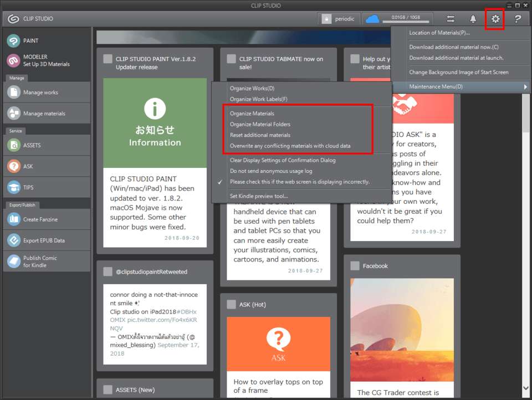Click the periodic sync button
This screenshot has width=532, height=400.
pos(339,19)
